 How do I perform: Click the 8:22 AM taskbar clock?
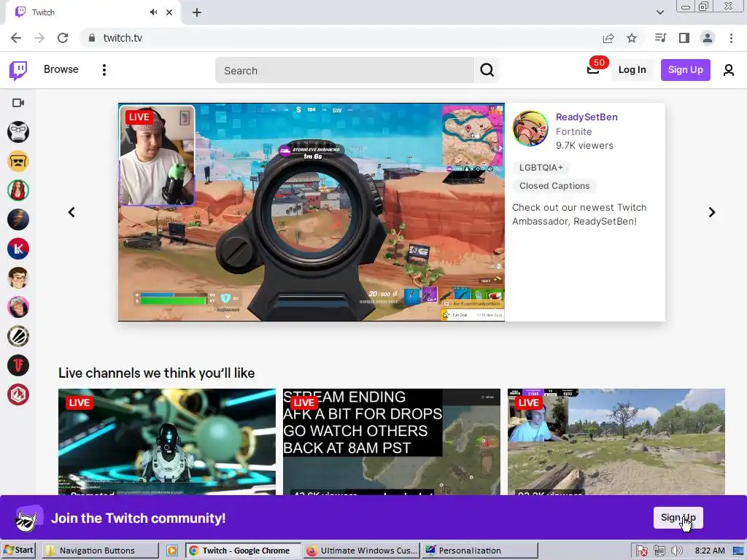click(x=709, y=551)
